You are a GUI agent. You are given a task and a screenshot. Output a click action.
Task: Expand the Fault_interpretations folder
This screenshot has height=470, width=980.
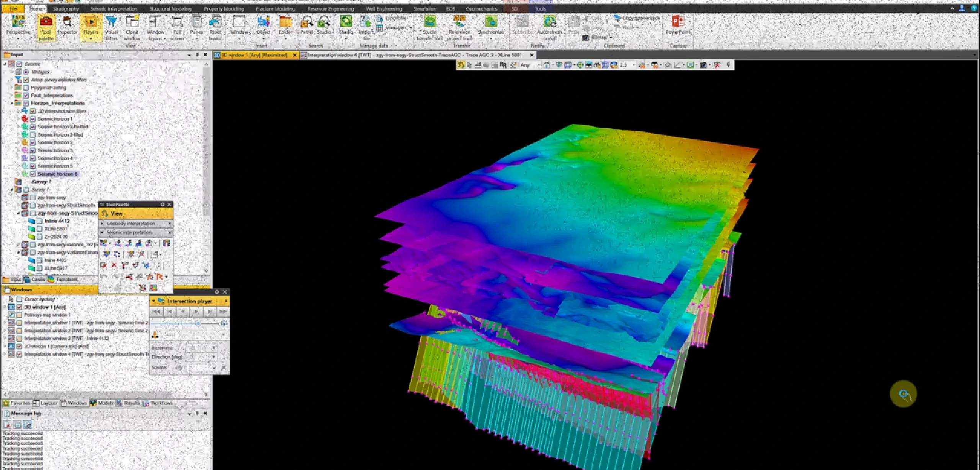coord(12,95)
